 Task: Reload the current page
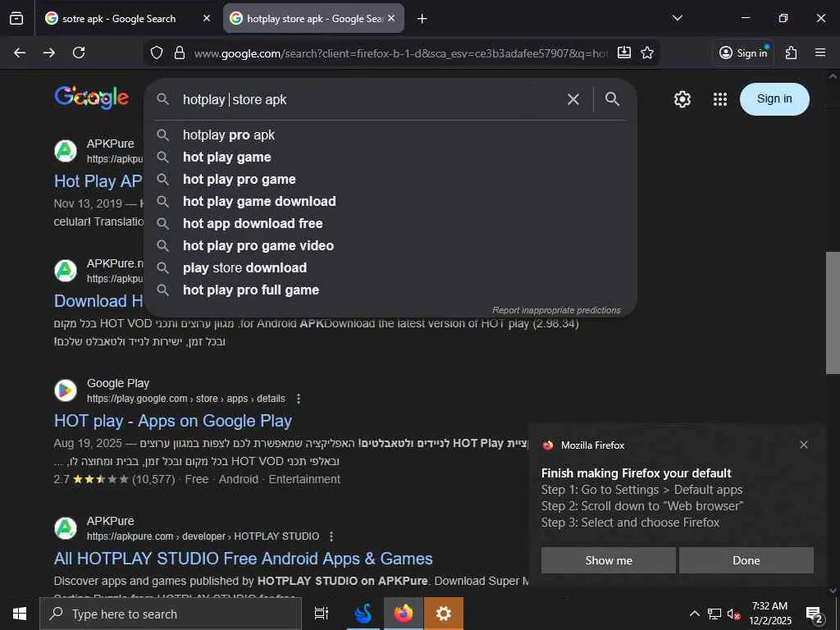(79, 52)
